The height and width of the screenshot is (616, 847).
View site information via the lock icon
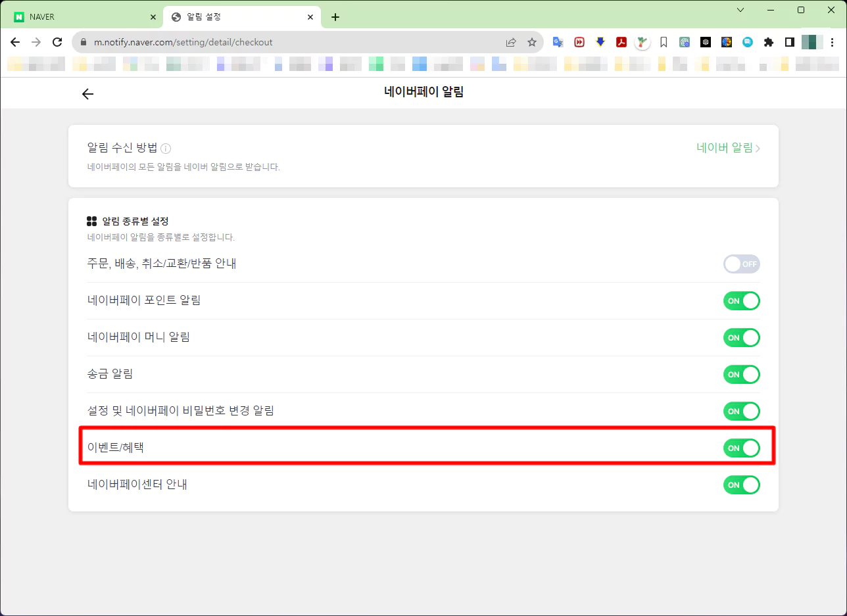pyautogui.click(x=83, y=42)
